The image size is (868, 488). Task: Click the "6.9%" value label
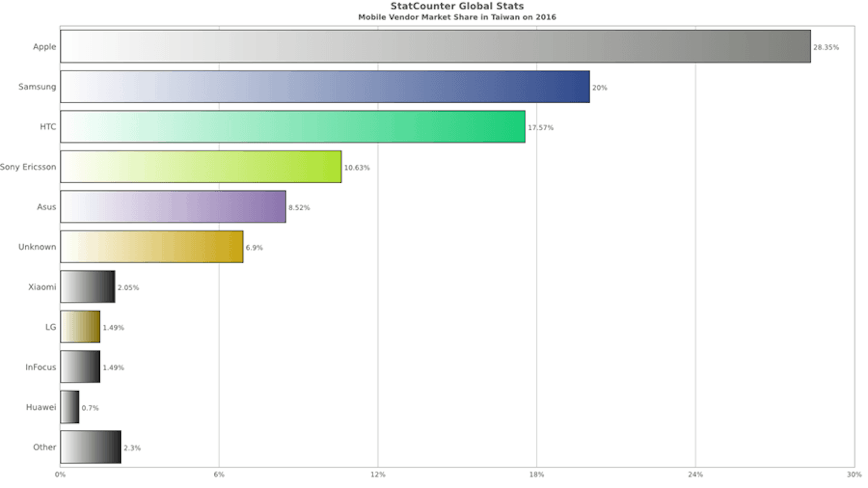254,248
